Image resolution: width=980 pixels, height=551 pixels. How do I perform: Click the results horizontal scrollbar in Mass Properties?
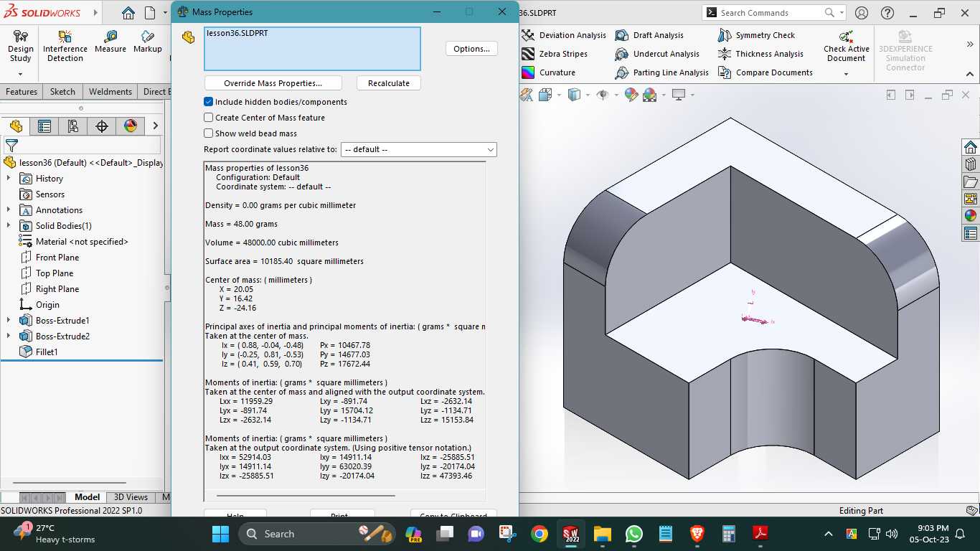pos(306,495)
